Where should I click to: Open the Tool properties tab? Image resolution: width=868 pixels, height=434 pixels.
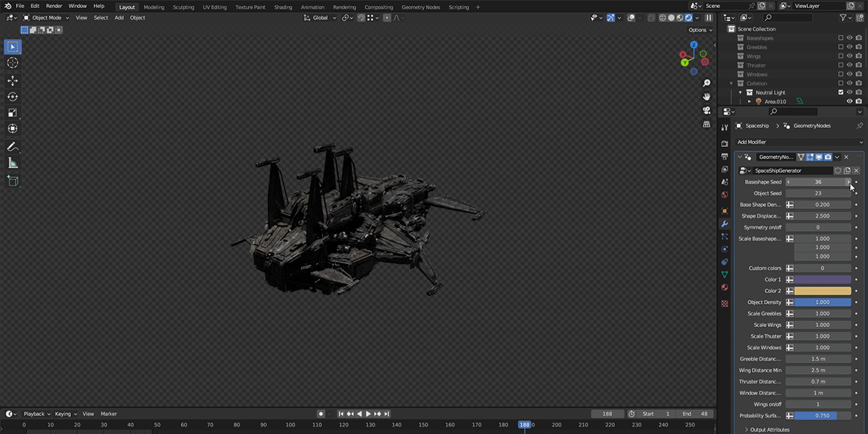pyautogui.click(x=724, y=127)
